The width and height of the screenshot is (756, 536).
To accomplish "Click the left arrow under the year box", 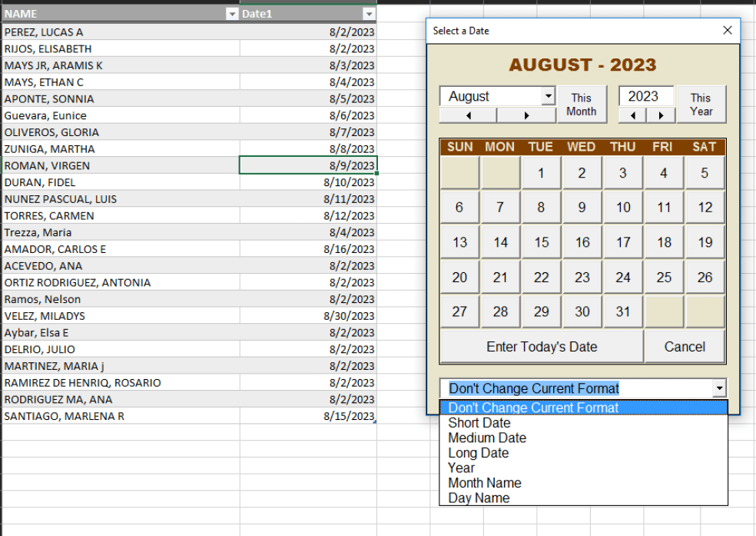I will click(632, 115).
